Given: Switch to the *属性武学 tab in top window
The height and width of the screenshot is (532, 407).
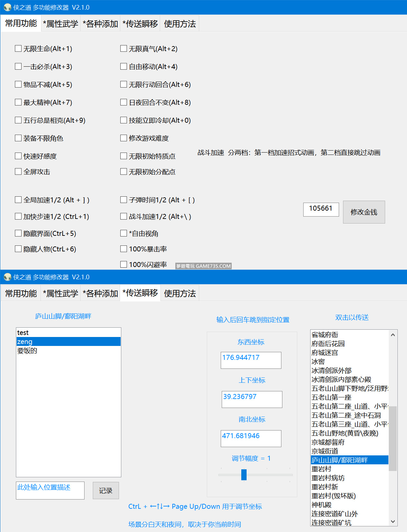Looking at the screenshot, I should (61, 24).
